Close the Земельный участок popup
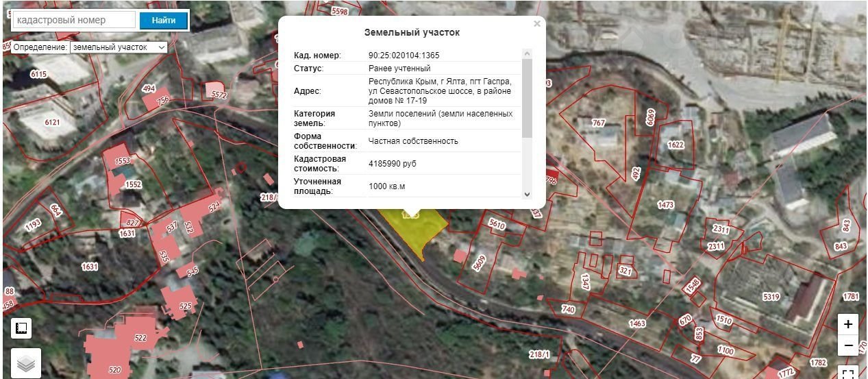This screenshot has height=379, width=868. (x=537, y=24)
